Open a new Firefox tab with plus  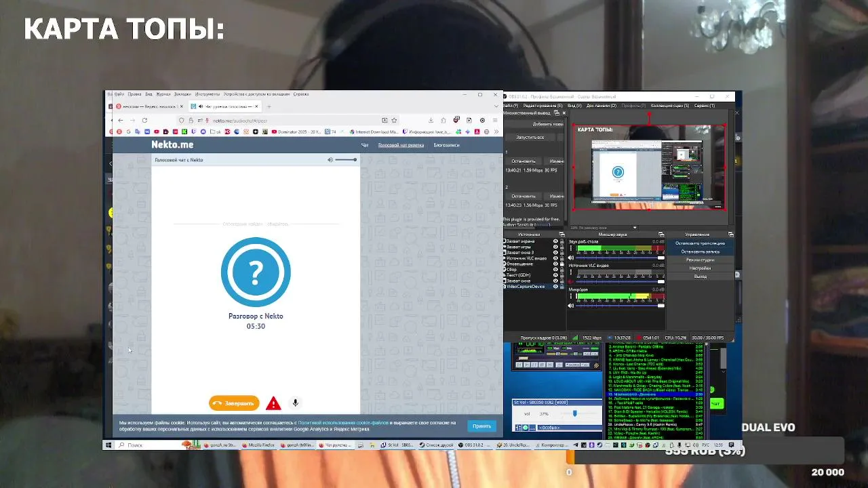pos(269,106)
